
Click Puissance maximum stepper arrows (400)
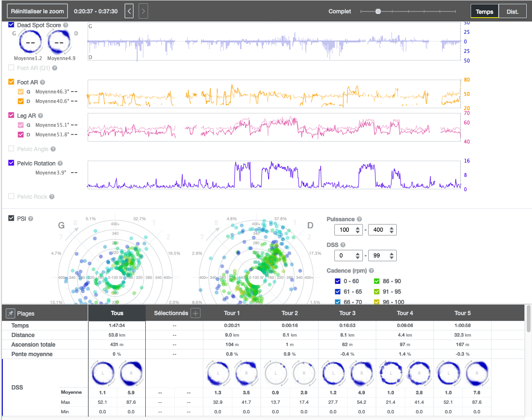point(391,230)
